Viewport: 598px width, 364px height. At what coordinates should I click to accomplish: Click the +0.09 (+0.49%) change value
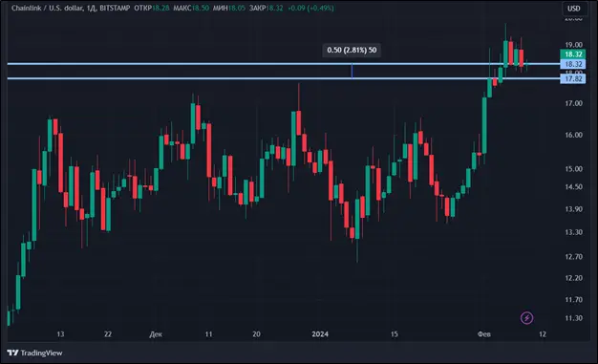coord(310,8)
